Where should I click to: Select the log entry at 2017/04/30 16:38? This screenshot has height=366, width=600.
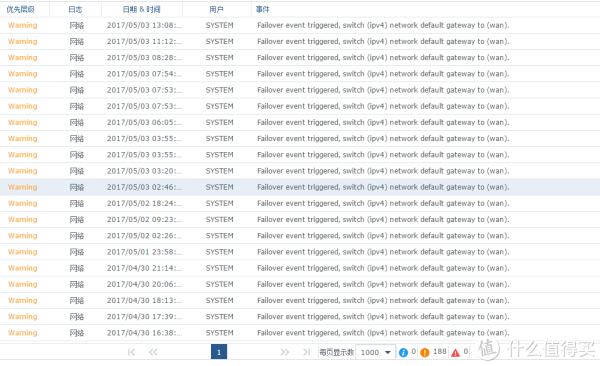point(300,333)
